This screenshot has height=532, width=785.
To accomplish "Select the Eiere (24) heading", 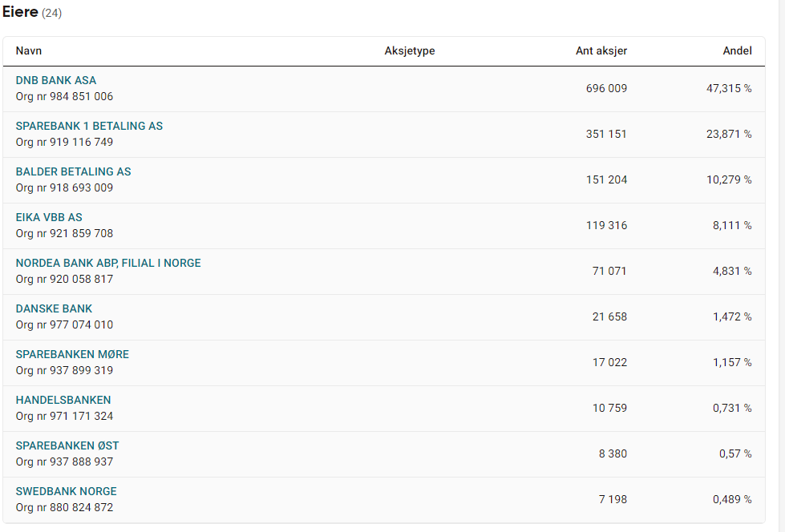I will click(x=32, y=12).
